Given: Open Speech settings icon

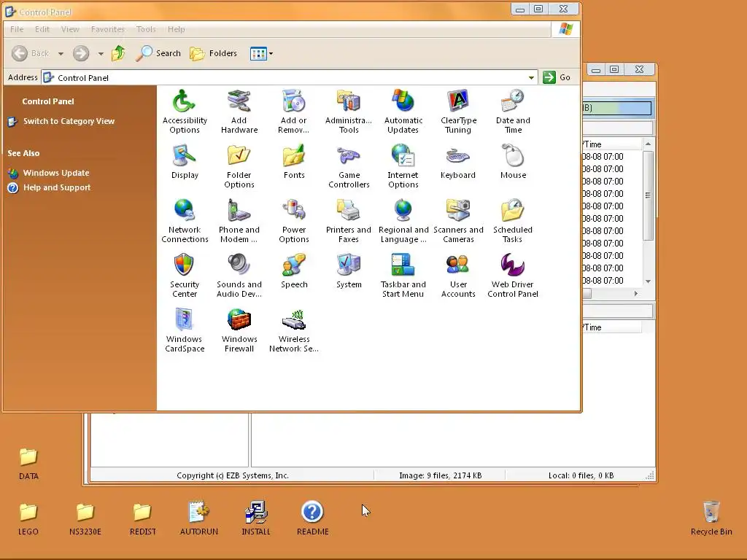Looking at the screenshot, I should [x=293, y=271].
